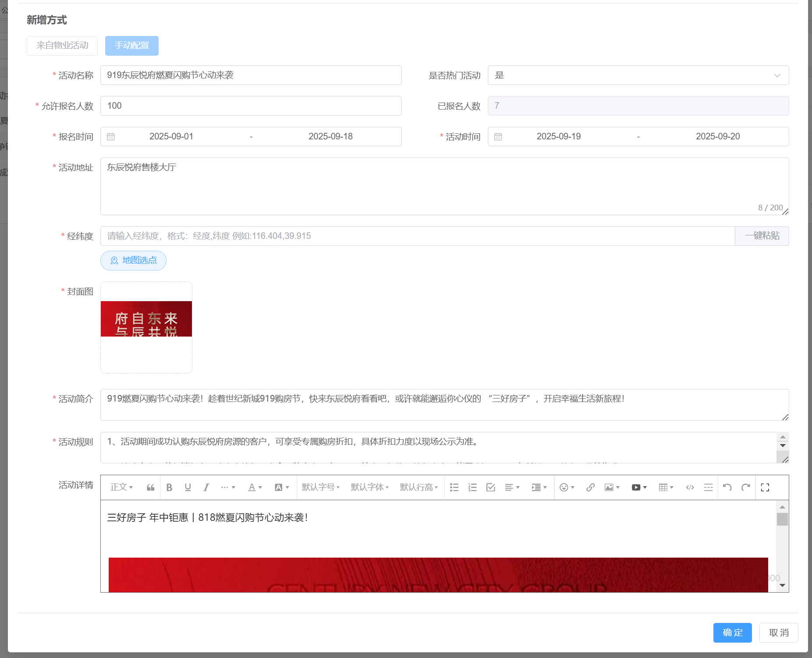Click the blockquote icon in editor toolbar
This screenshot has height=658, width=812.
click(x=150, y=487)
